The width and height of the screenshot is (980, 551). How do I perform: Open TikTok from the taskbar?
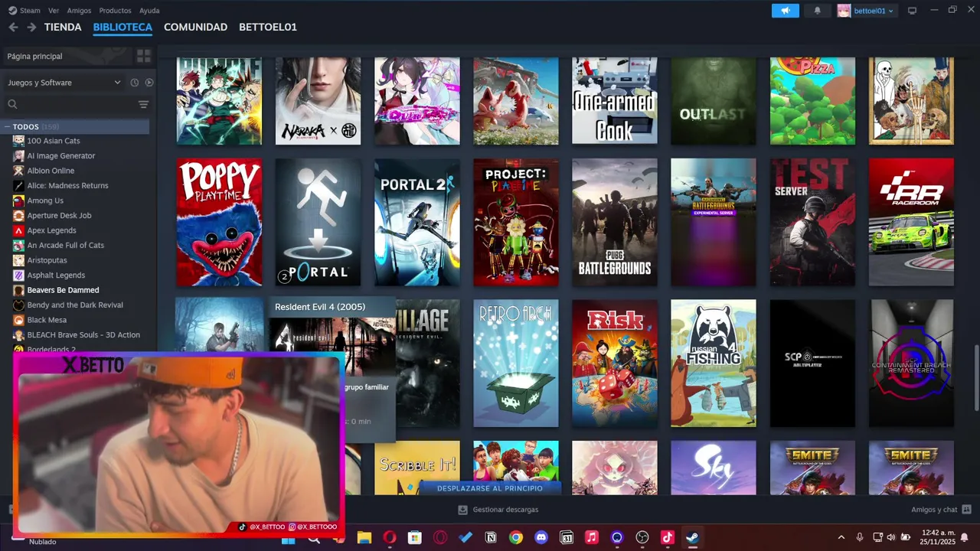tap(667, 538)
